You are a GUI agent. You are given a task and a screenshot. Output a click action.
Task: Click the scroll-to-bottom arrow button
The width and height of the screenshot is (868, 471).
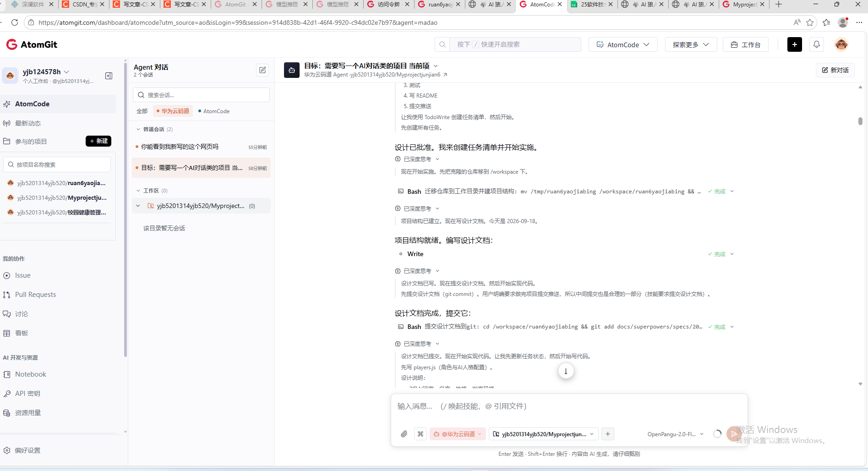[566, 371]
